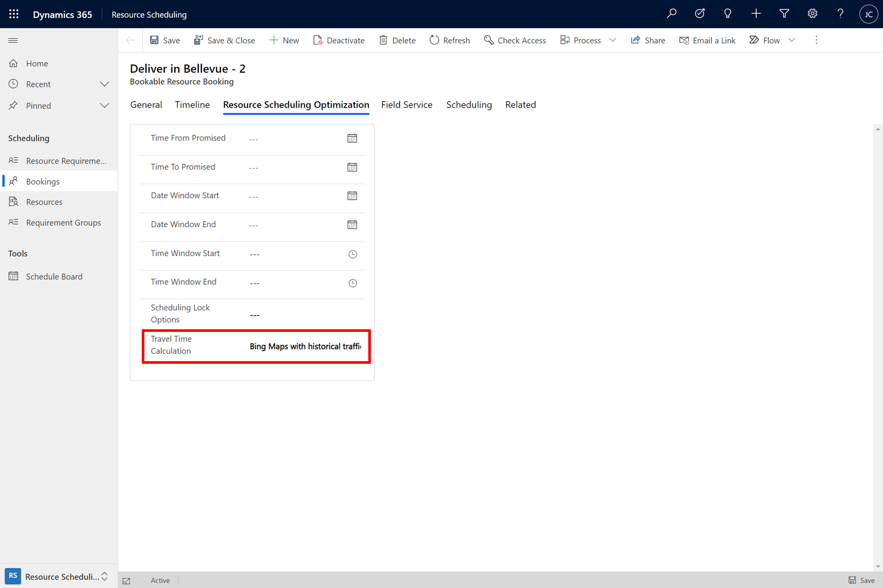Open calendar picker for Time From Promised
Image resolution: width=883 pixels, height=588 pixels.
tap(352, 139)
